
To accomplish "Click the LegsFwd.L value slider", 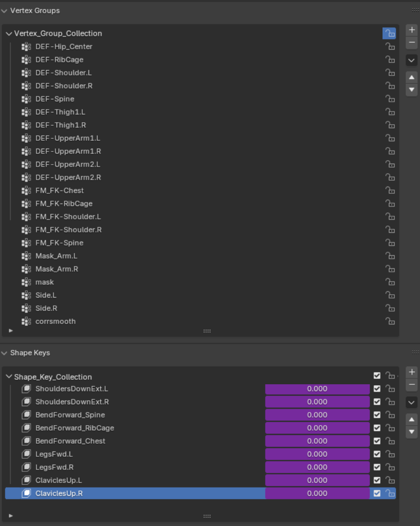I will (317, 454).
